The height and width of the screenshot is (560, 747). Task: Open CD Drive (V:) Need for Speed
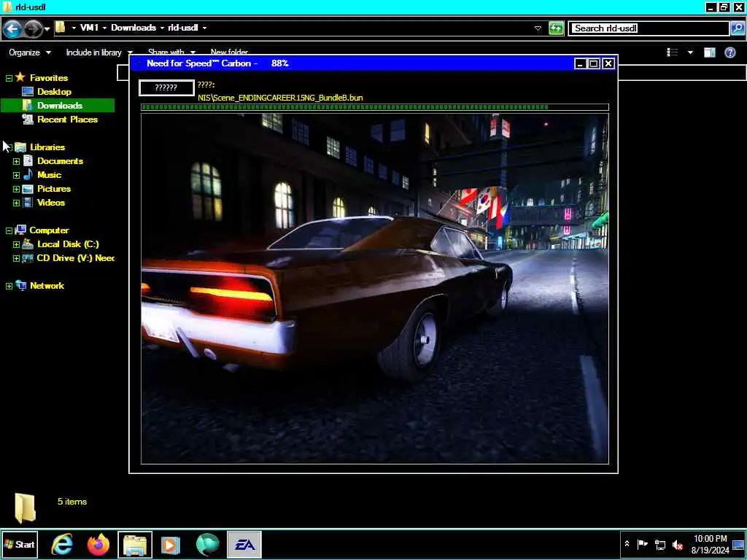(75, 257)
